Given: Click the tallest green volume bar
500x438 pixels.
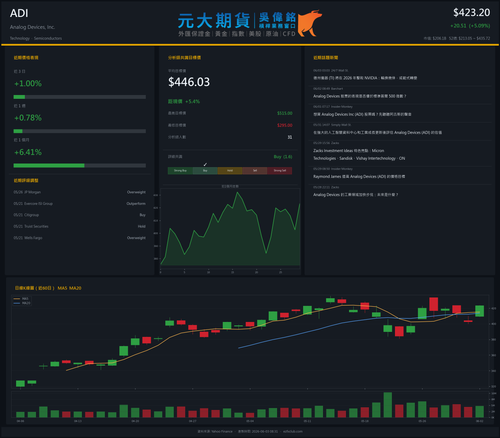Looking at the screenshot, I should [388, 405].
